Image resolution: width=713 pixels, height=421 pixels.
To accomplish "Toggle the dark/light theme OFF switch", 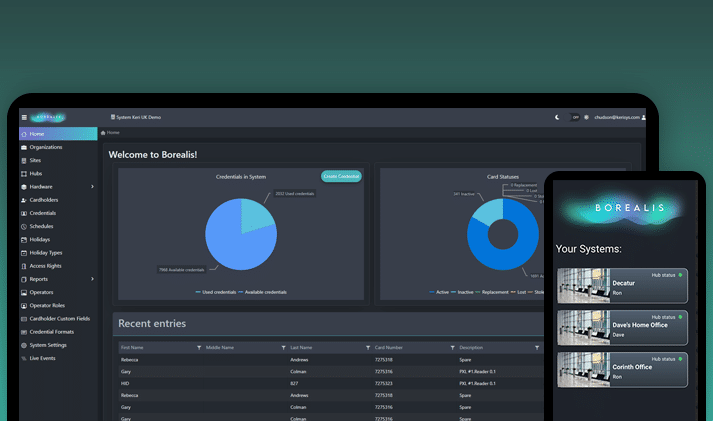I will click(x=572, y=117).
